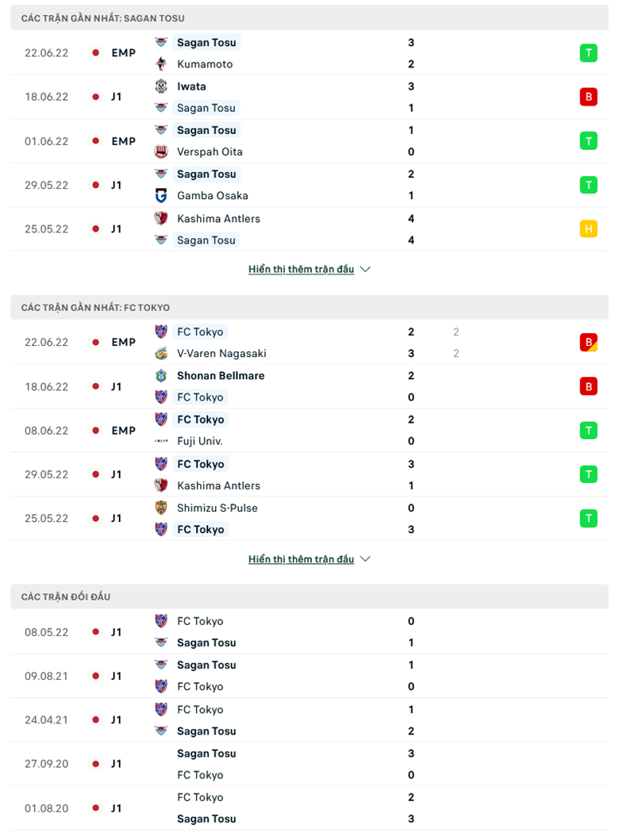
Task: Click the Verspah Oita team badge
Action: coord(161,152)
